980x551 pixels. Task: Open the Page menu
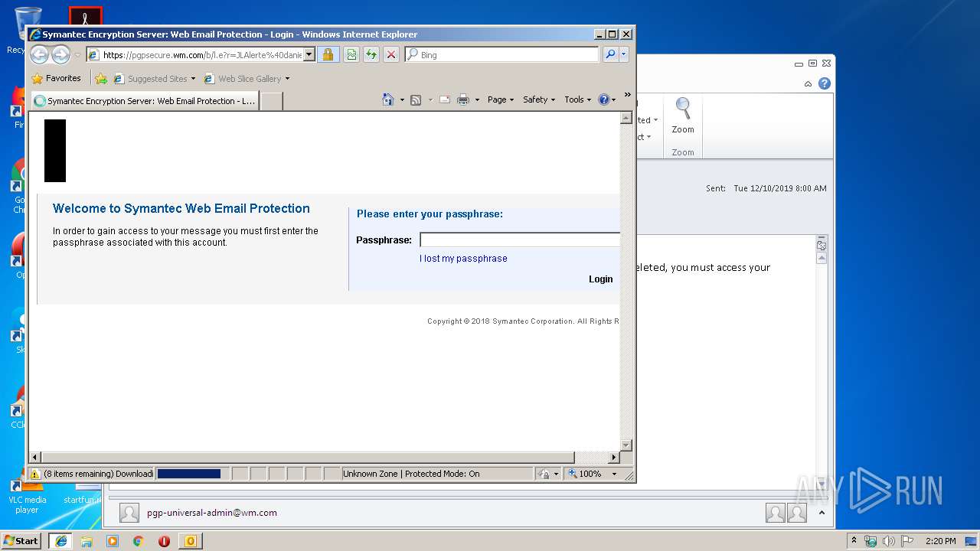click(x=501, y=99)
